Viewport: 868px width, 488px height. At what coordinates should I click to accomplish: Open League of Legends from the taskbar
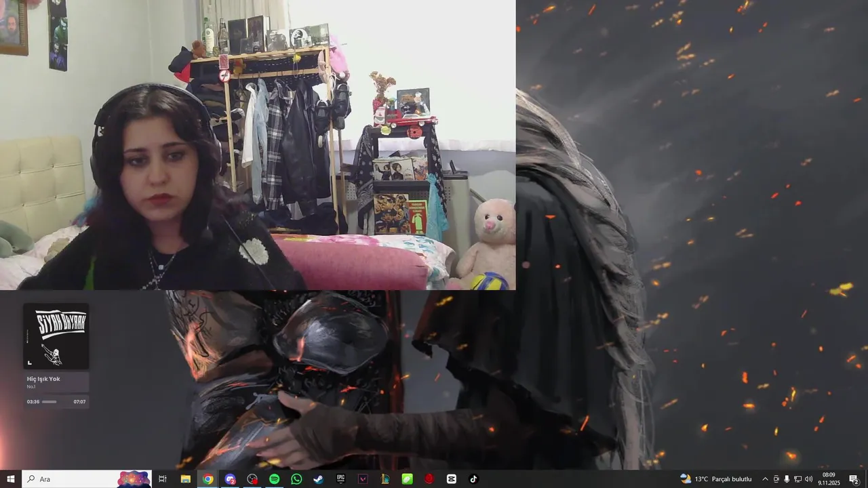pos(384,479)
